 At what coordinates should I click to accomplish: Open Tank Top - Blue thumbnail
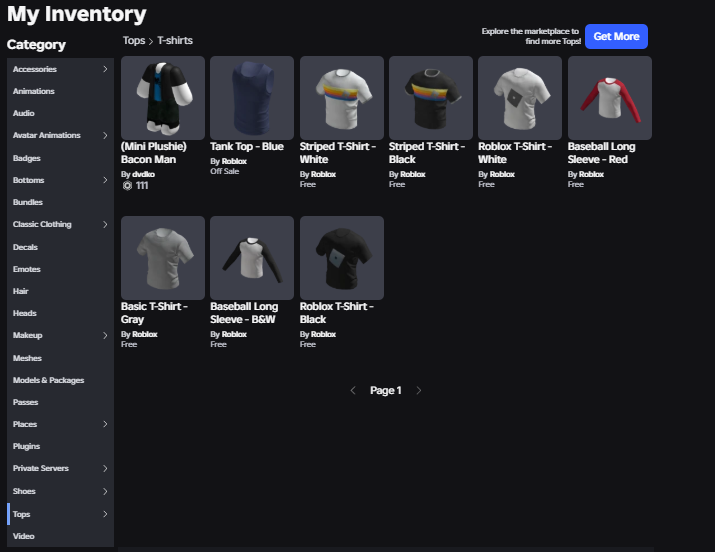252,98
